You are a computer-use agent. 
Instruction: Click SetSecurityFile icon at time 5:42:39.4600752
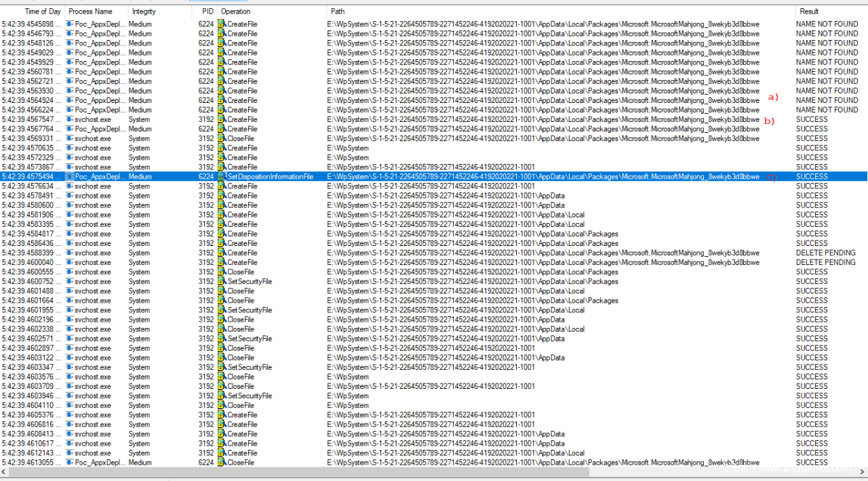tap(222, 282)
